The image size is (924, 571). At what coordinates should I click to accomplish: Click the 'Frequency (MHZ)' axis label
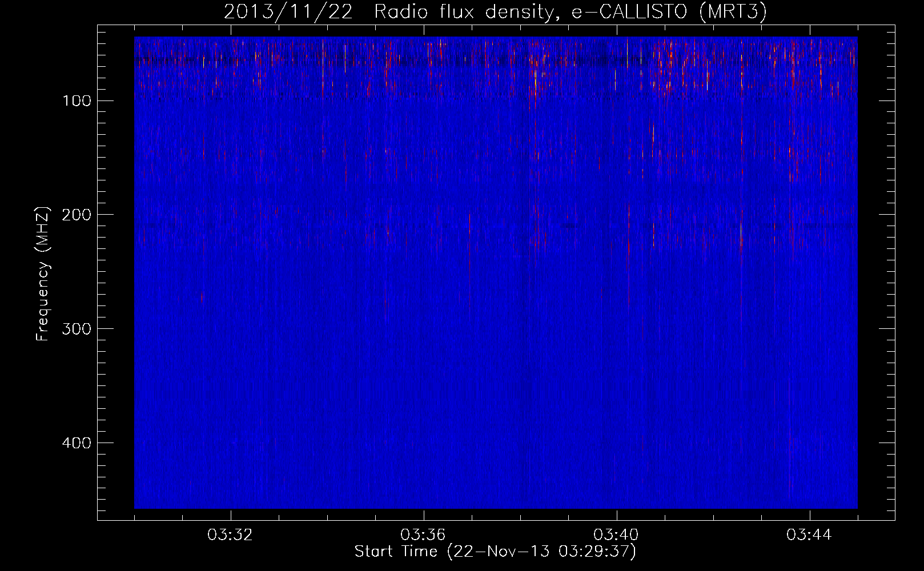coord(43,274)
